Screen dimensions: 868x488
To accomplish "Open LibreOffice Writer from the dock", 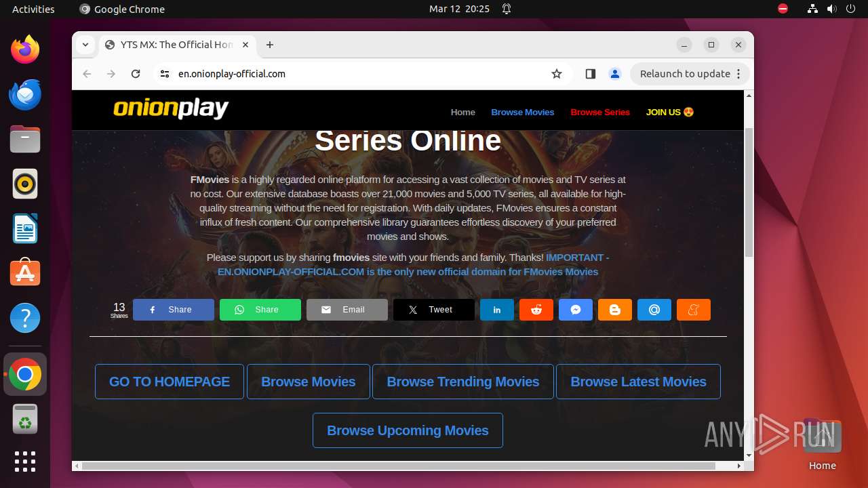I will [x=25, y=228].
